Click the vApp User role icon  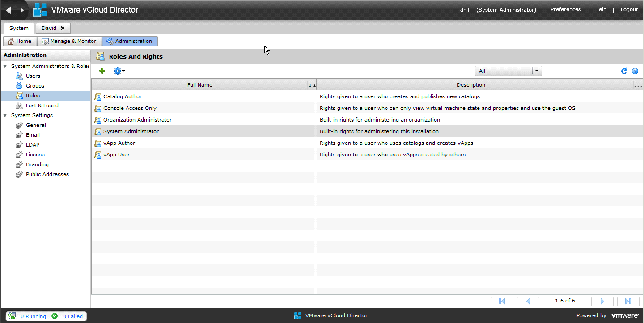click(x=98, y=155)
